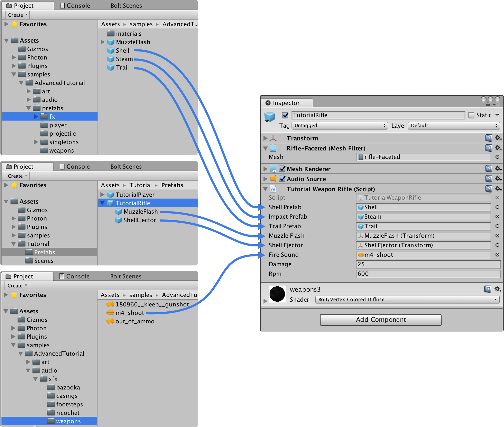Screen dimensions: 504x427
Task: Toggle the Static checkbox in Inspector
Action: 471,115
